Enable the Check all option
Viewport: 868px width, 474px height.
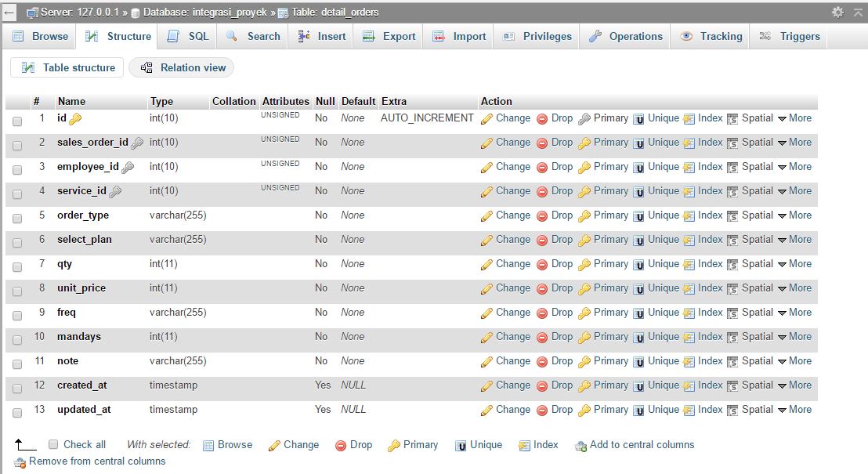coord(53,444)
